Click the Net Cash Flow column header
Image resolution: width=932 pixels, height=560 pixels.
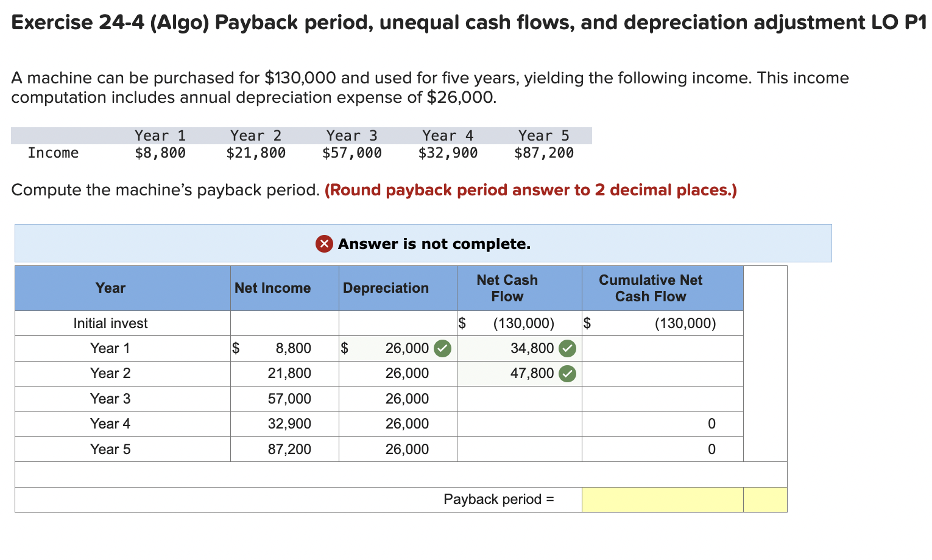[x=518, y=288]
